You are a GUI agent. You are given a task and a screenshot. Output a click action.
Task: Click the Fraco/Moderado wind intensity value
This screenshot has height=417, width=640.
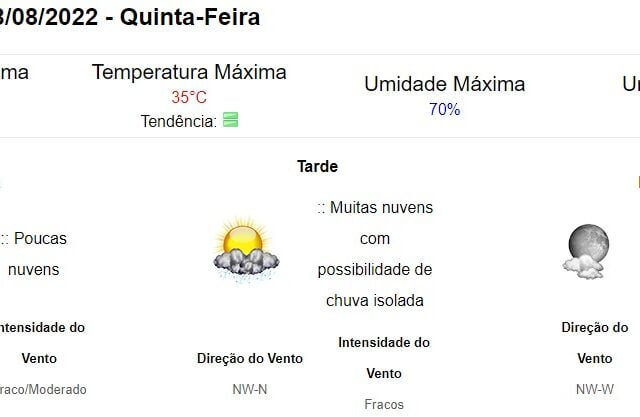[x=43, y=389]
